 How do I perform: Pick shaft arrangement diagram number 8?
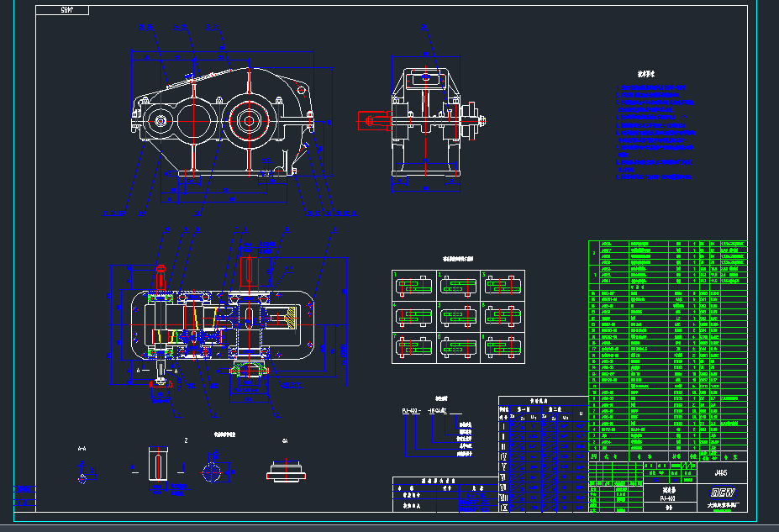459,348
